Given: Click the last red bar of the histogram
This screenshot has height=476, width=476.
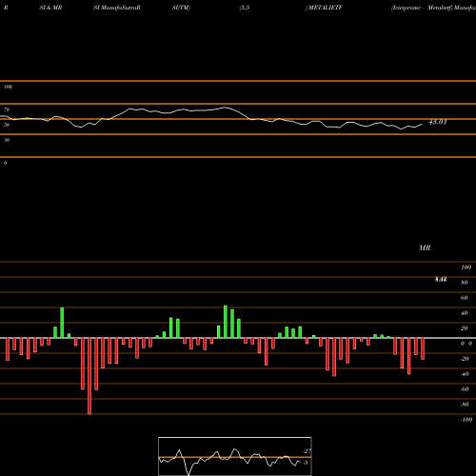Looking at the screenshot, I should pyautogui.click(x=423, y=348).
